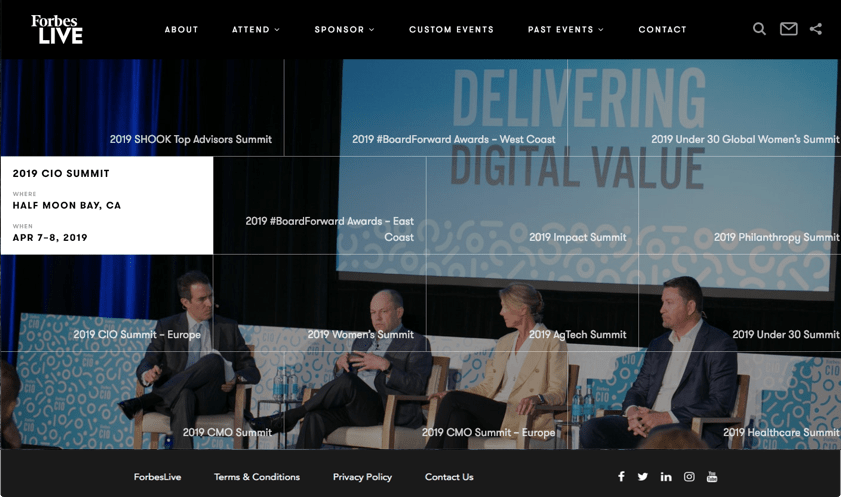Open the email envelope icon
The image size is (841, 497).
point(788,29)
